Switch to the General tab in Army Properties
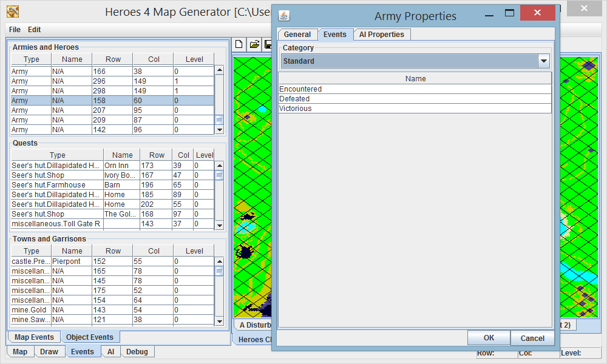Viewport: 607px width, 364px height. pyautogui.click(x=297, y=35)
